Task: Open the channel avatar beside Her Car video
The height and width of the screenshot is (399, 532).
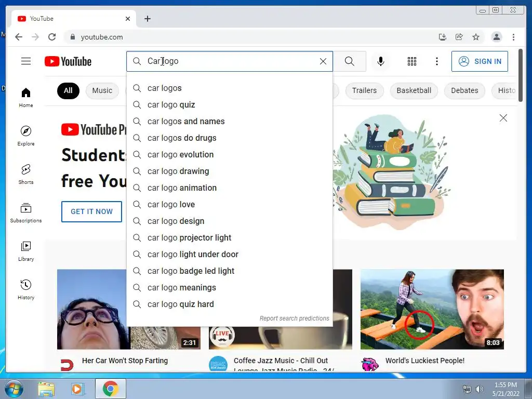Action: [66, 365]
